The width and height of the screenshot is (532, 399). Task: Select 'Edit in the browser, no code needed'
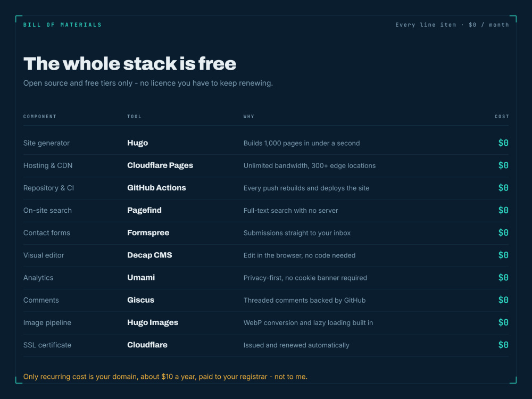point(299,255)
